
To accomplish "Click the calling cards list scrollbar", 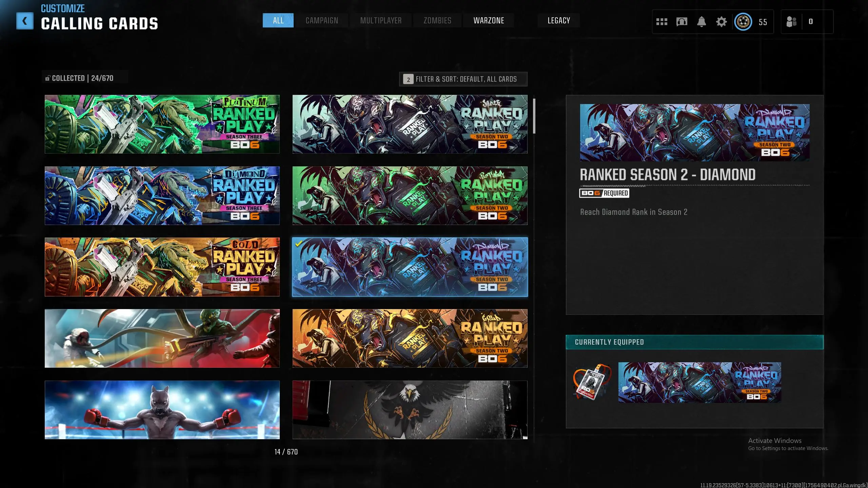I will point(534,116).
